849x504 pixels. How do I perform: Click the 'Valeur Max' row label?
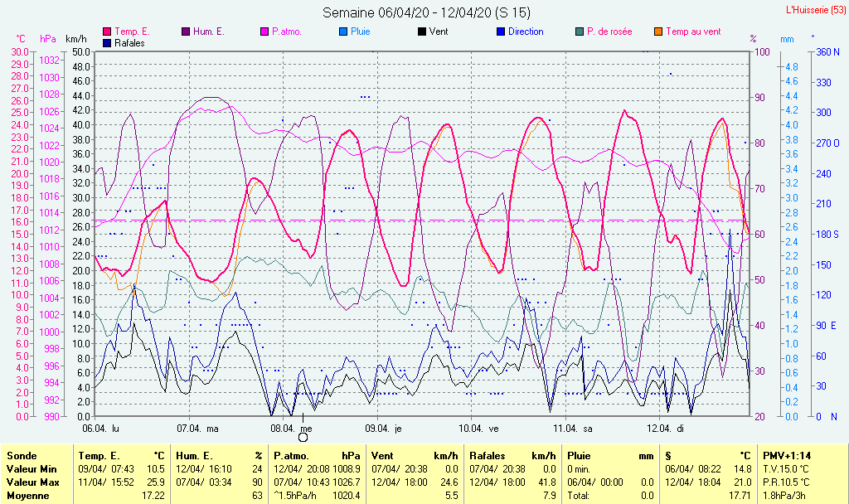point(32,482)
